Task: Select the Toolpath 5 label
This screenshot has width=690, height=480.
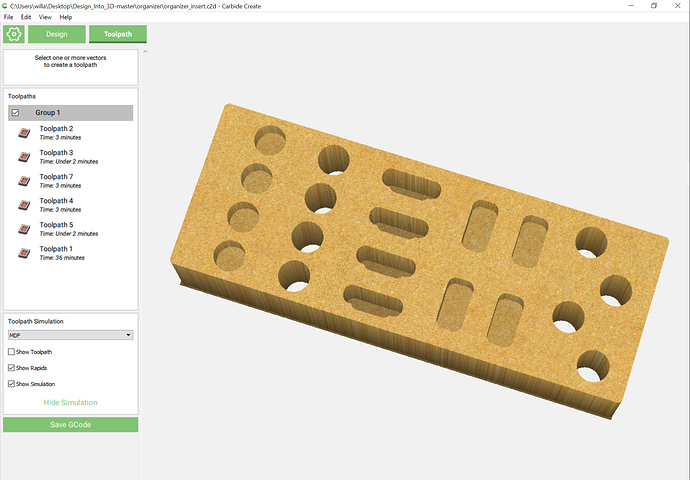Action: coord(56,225)
